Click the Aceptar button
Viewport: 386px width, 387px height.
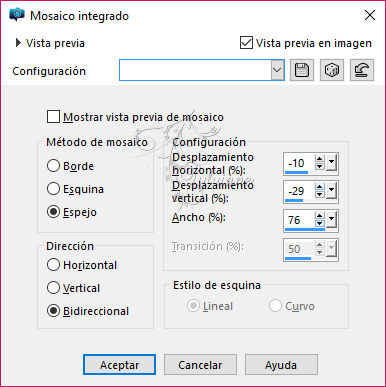click(x=119, y=365)
